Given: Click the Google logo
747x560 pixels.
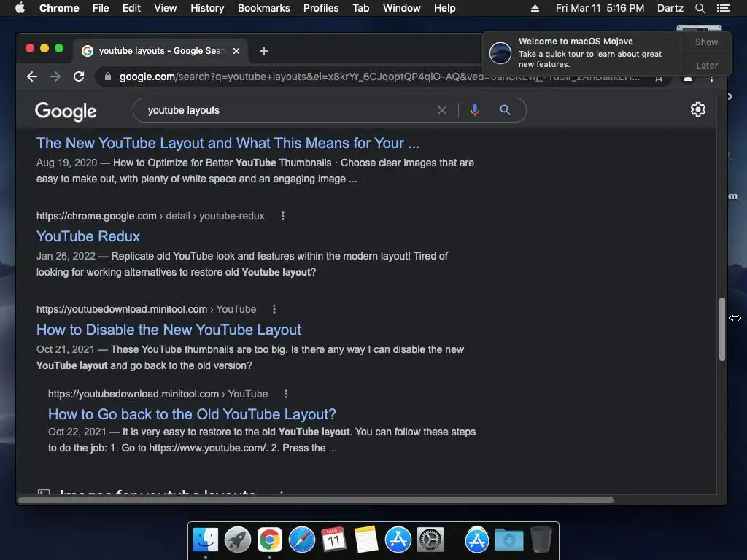Looking at the screenshot, I should pos(66,112).
